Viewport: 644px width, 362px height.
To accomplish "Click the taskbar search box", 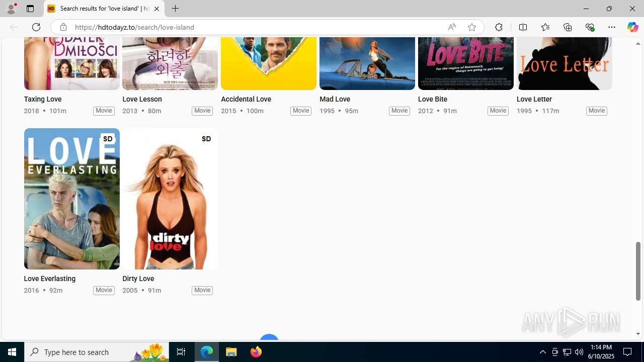I will (97, 352).
